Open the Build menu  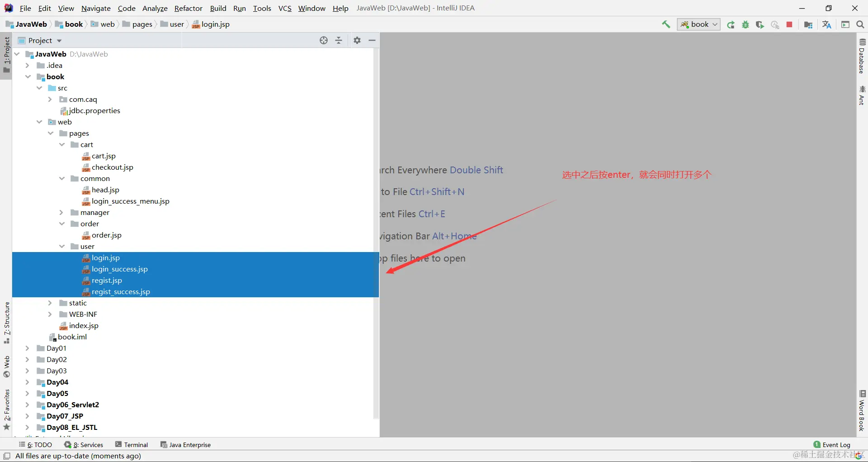[x=218, y=8]
